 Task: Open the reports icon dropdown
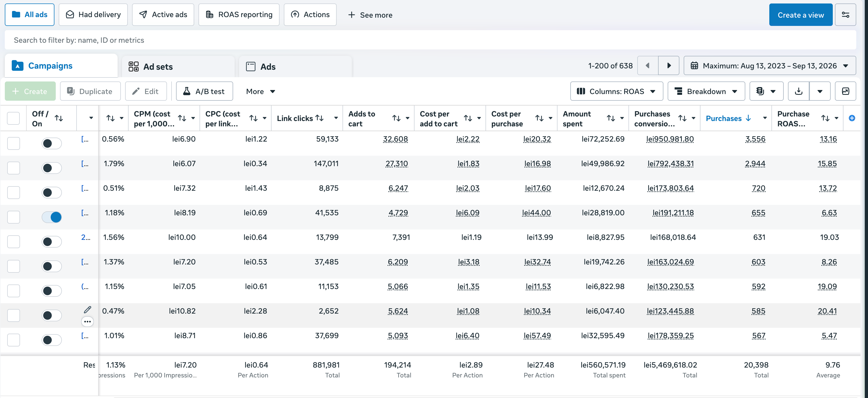[x=766, y=91]
